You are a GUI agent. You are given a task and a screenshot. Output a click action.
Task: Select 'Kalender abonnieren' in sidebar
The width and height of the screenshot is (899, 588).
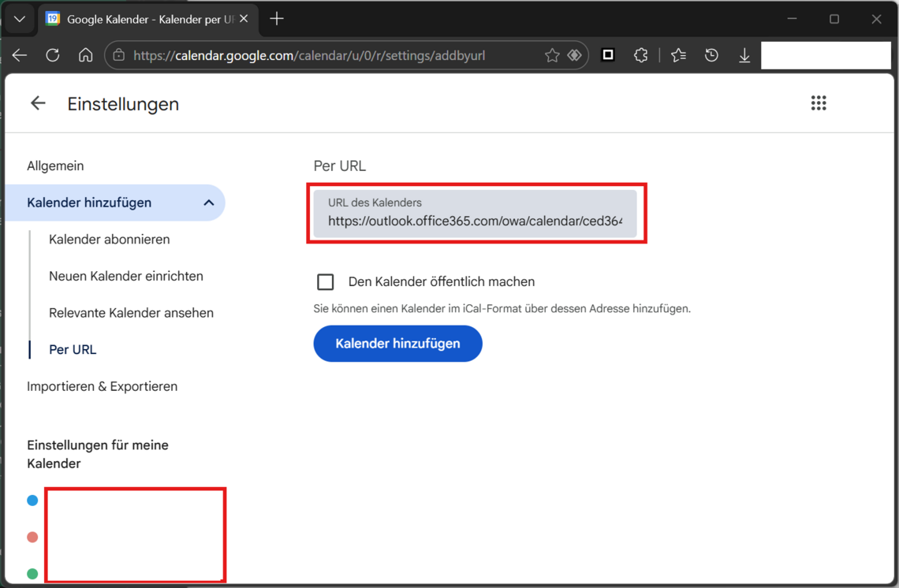coord(109,240)
